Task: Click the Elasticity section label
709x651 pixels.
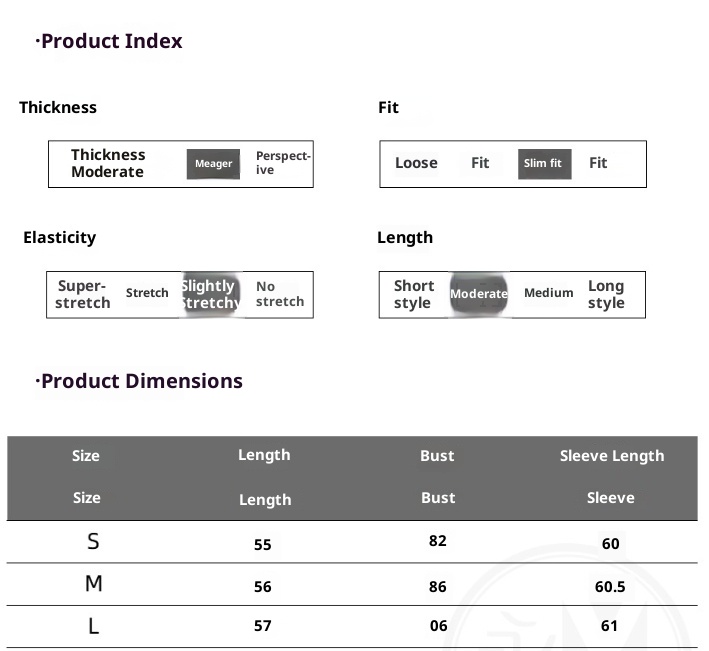Action: point(60,237)
